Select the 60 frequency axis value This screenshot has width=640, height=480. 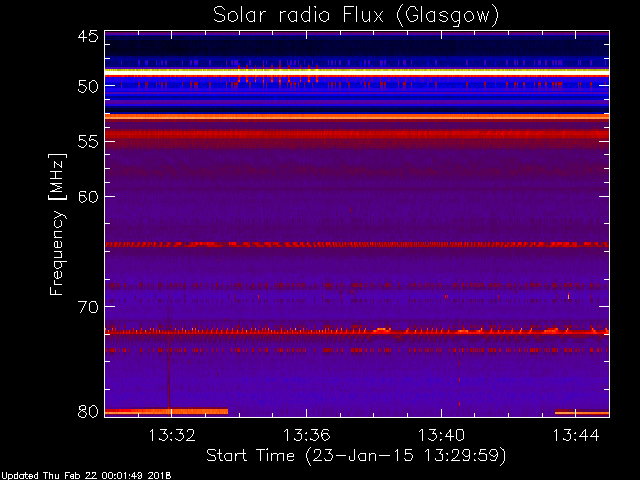88,197
